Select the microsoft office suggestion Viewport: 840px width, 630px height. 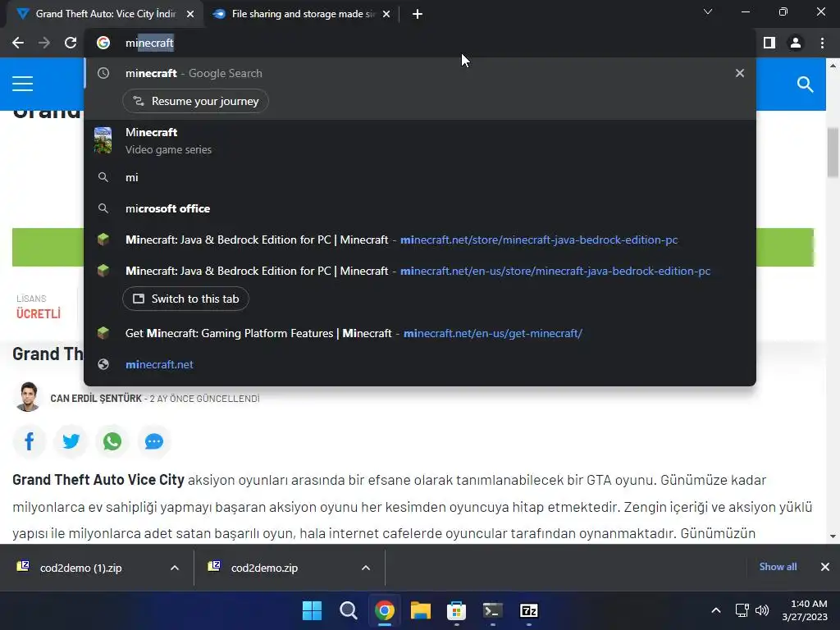420,208
